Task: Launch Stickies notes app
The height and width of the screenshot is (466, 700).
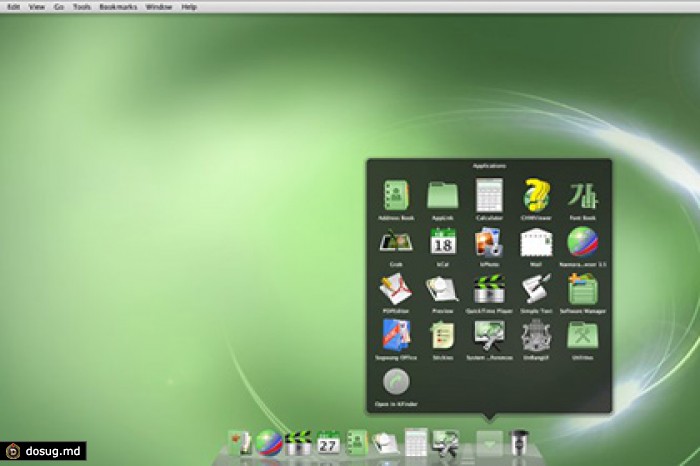Action: tap(442, 335)
